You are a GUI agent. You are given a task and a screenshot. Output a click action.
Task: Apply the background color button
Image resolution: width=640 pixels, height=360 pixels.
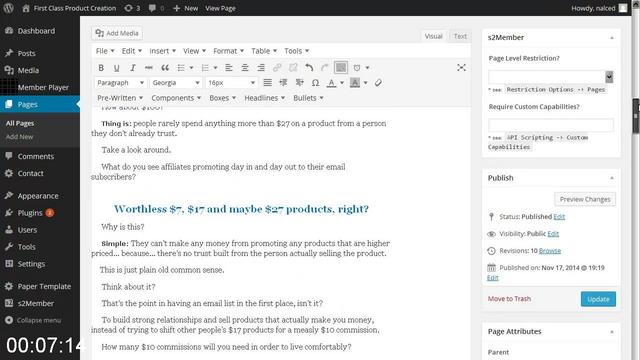pyautogui.click(x=355, y=83)
